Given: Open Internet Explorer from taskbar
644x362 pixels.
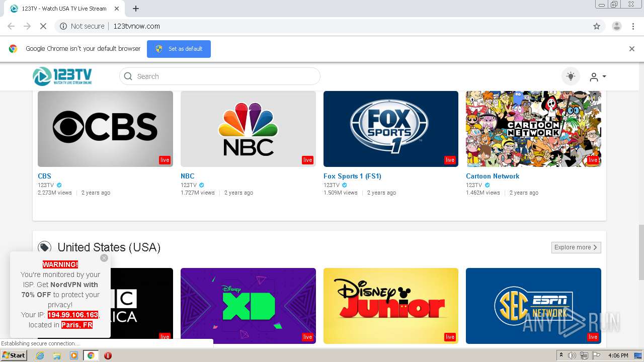Looking at the screenshot, I should coord(40,355).
